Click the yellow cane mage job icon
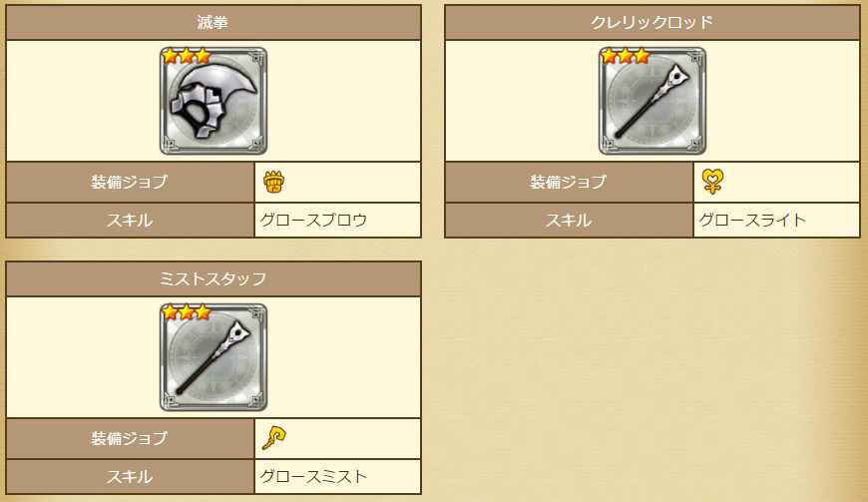The width and height of the screenshot is (868, 502). [274, 438]
